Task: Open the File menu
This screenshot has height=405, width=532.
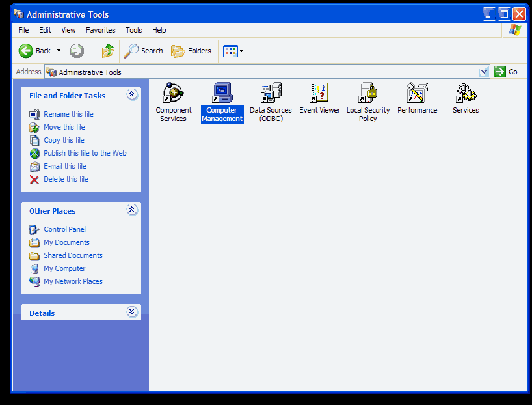Action: point(23,30)
